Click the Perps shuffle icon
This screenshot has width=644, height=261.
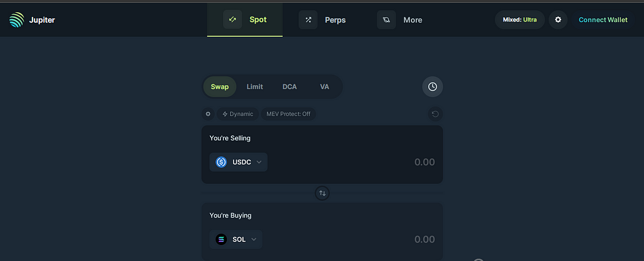[x=308, y=20]
